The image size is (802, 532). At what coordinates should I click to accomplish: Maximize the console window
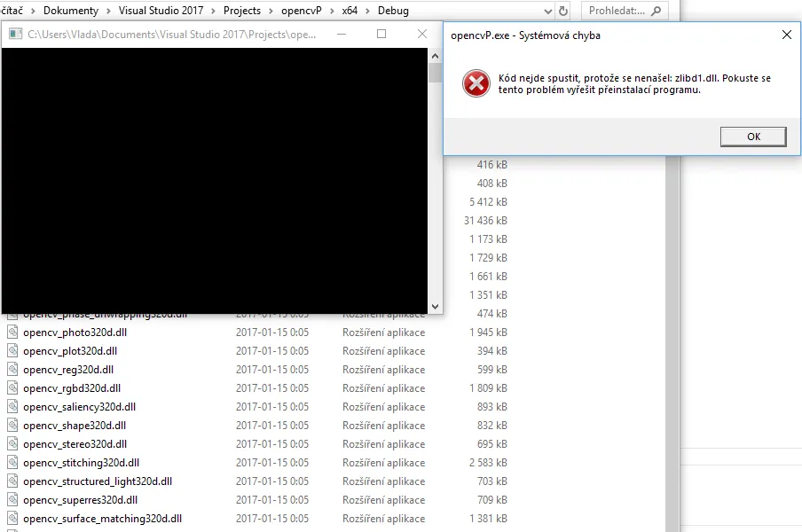381,35
